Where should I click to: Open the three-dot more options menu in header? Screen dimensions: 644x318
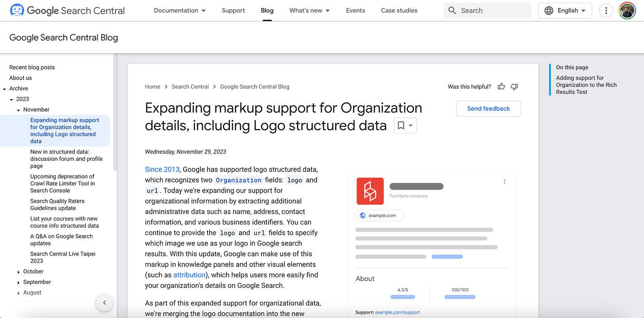606,11
